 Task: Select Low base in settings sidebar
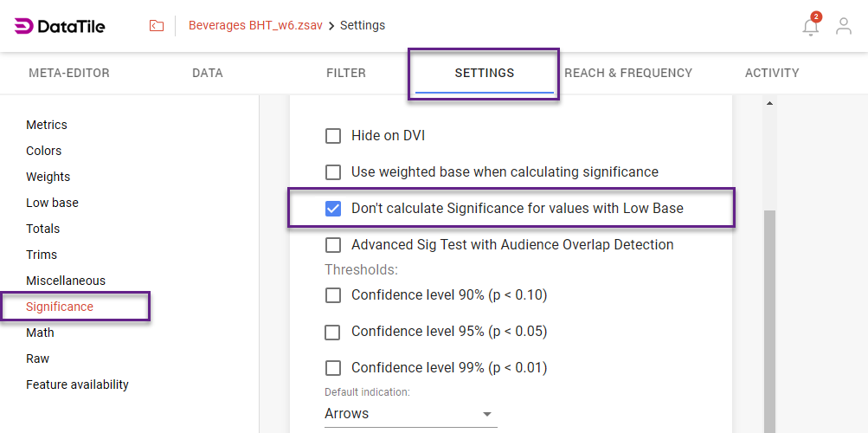coord(52,203)
